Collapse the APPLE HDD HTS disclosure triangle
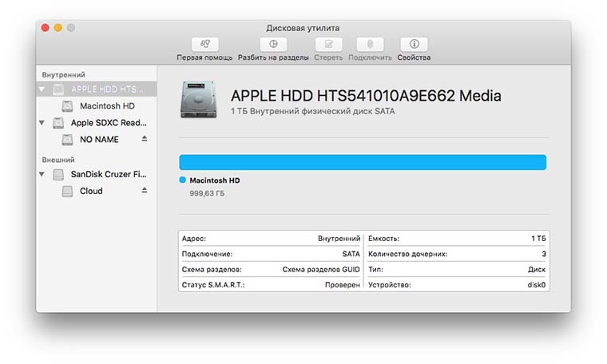Screen dimensions: 607x364 click(x=42, y=89)
